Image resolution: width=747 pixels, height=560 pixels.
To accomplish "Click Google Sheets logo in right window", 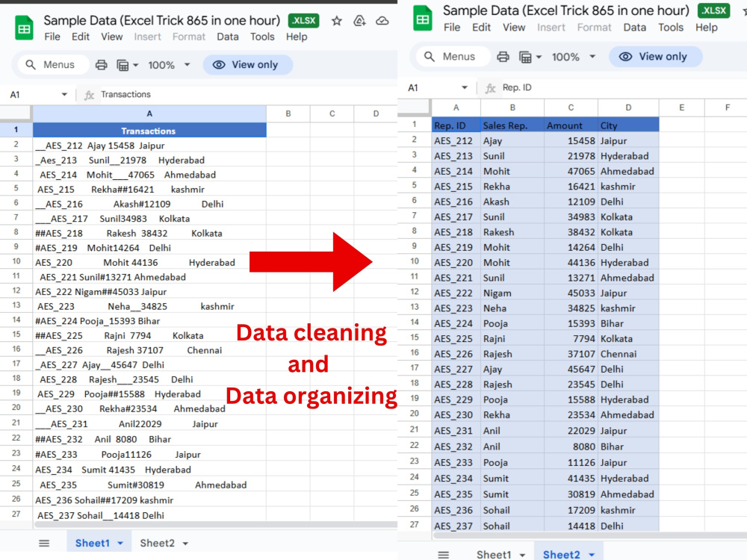I will (423, 18).
